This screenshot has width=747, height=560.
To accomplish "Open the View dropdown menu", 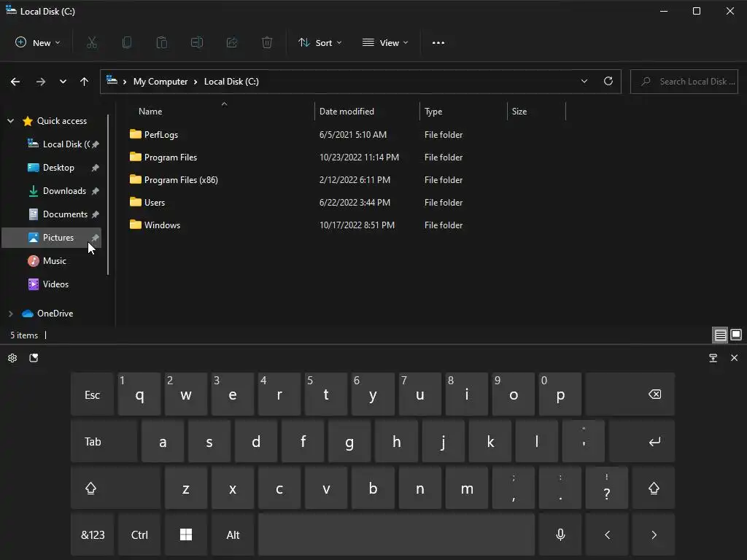I will coord(385,43).
